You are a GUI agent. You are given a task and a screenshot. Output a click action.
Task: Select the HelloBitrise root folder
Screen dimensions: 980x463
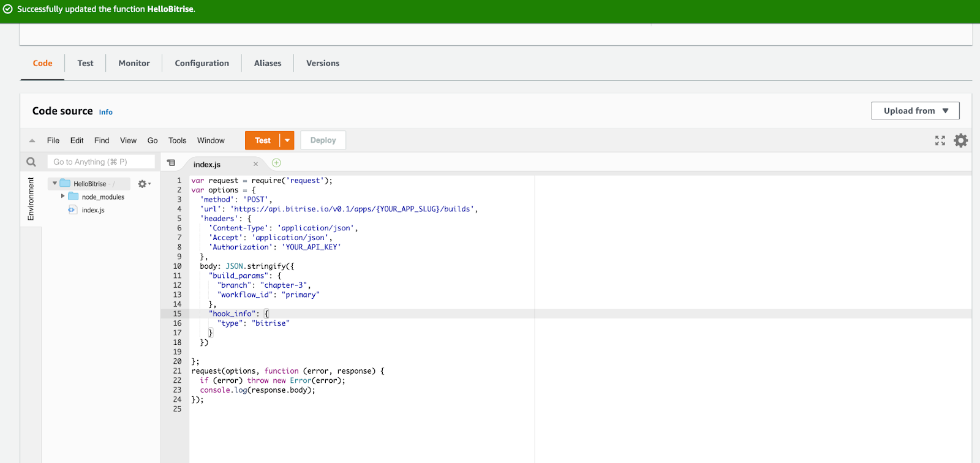(x=90, y=184)
